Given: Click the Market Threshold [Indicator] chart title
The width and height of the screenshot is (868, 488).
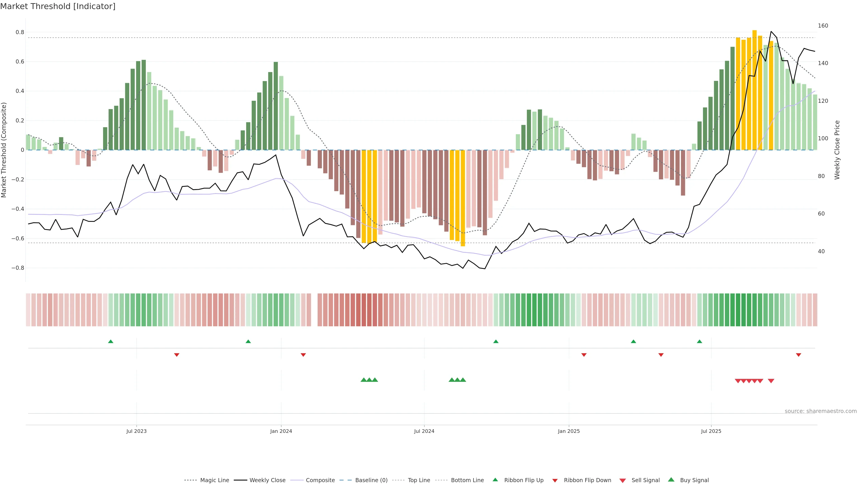Looking at the screenshot, I should tap(58, 6).
